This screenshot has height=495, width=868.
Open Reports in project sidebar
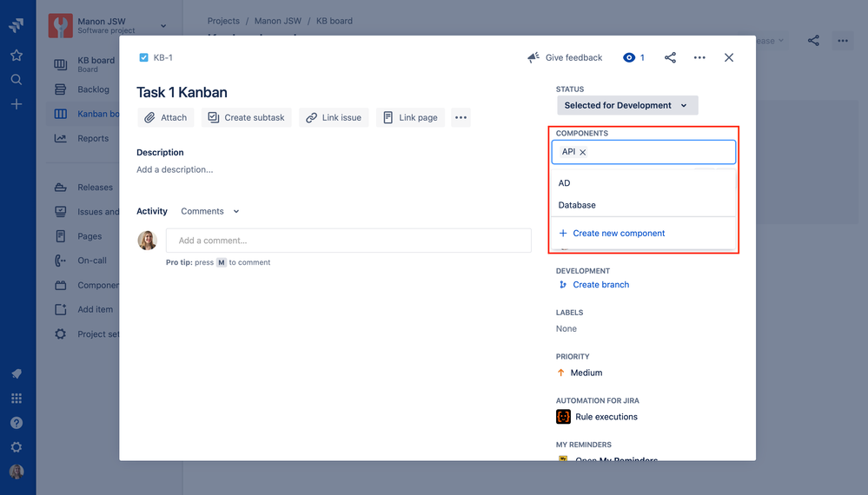(x=82, y=138)
